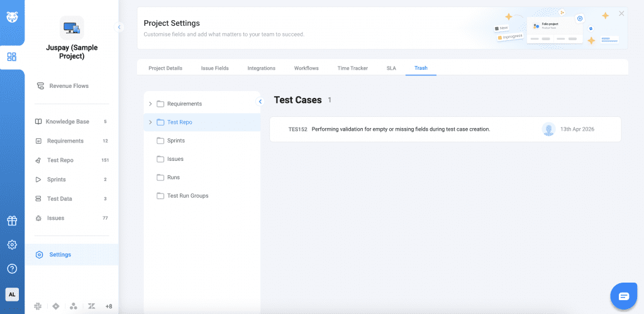Screen dimensions: 644x314
Task: Switch to the Workflows tab
Action: click(x=306, y=68)
